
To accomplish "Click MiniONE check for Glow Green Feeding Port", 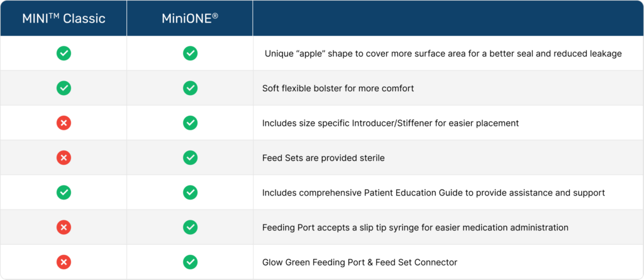I will (190, 262).
